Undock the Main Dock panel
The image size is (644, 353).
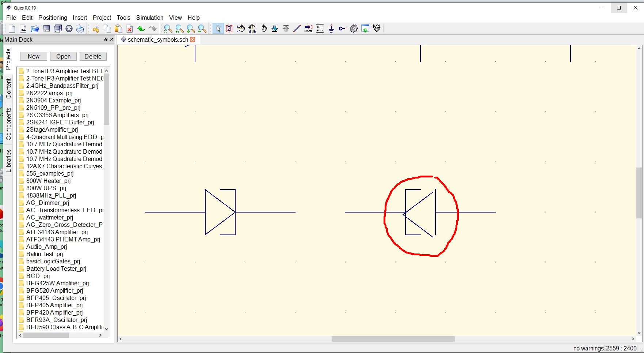(x=105, y=40)
